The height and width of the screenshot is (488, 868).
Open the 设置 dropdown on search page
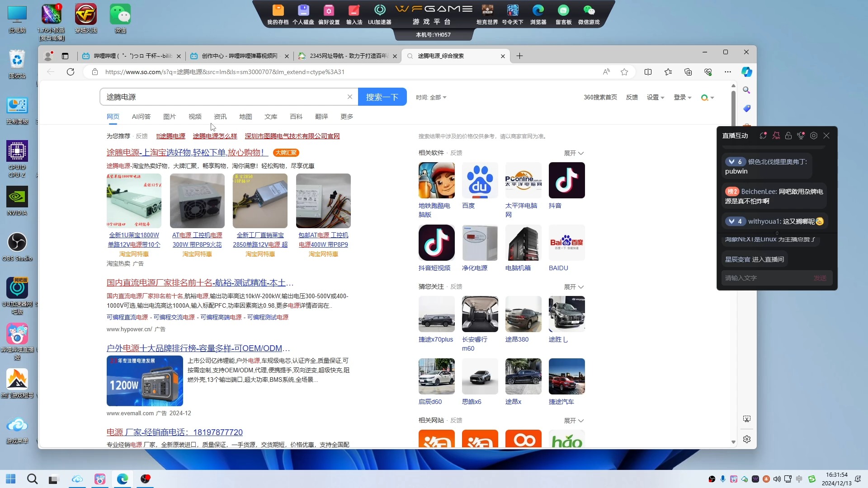pyautogui.click(x=656, y=97)
